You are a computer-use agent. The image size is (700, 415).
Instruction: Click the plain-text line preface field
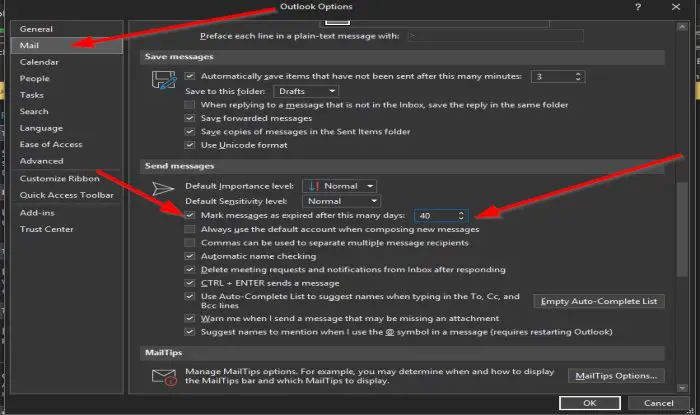click(x=495, y=36)
